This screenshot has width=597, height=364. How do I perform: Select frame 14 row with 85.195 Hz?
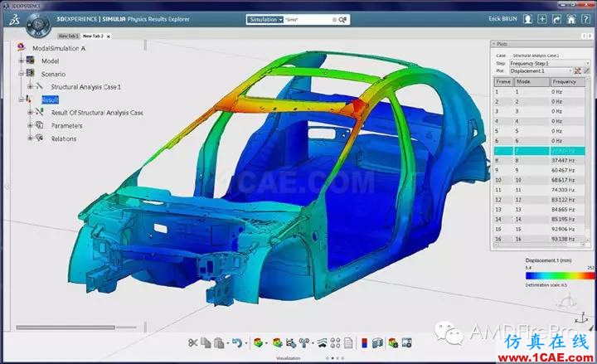pyautogui.click(x=540, y=220)
